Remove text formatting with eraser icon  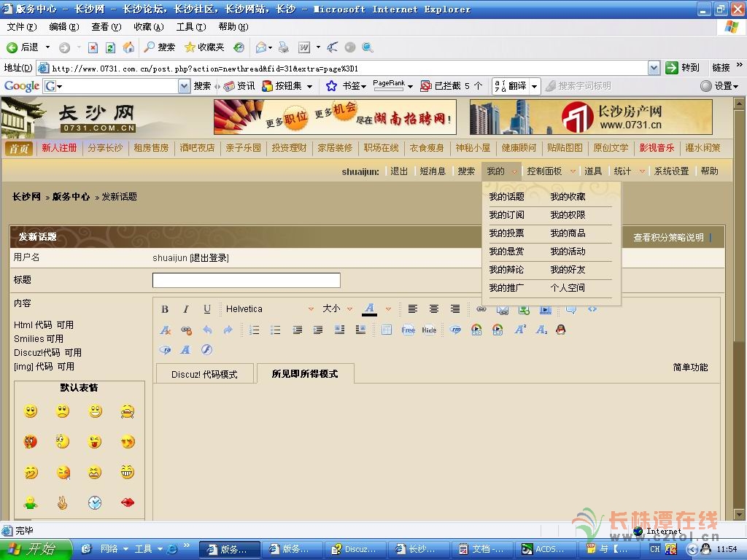[166, 330]
